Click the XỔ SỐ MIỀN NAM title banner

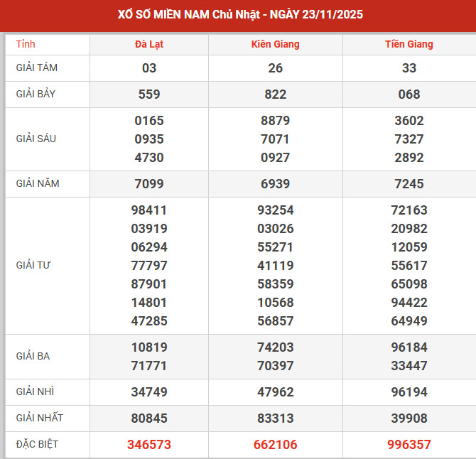pyautogui.click(x=238, y=15)
